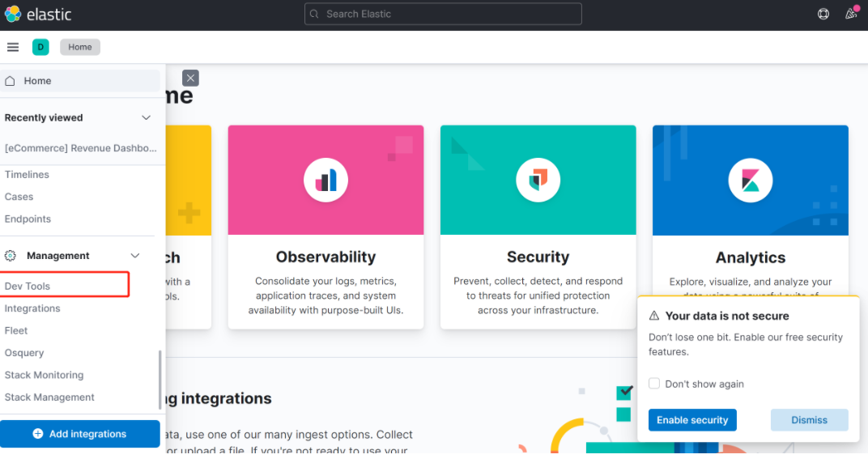The image size is (868, 463).
Task: Open the eCommerce Revenue Dashboard link
Action: 80,148
